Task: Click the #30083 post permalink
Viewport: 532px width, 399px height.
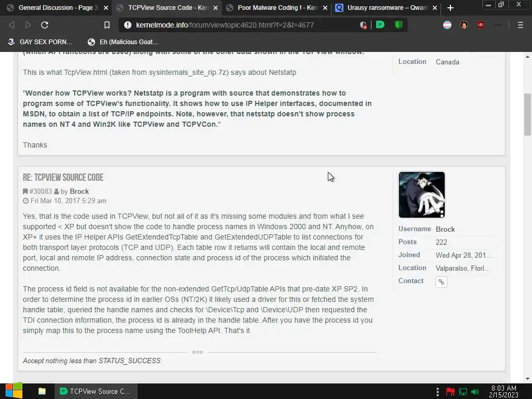Action: point(41,191)
